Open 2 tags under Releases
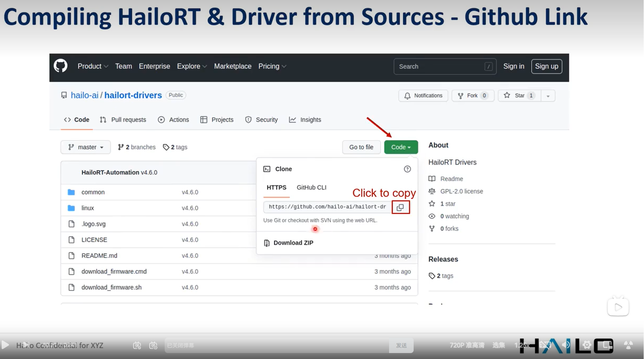644x359 pixels. pos(441,276)
